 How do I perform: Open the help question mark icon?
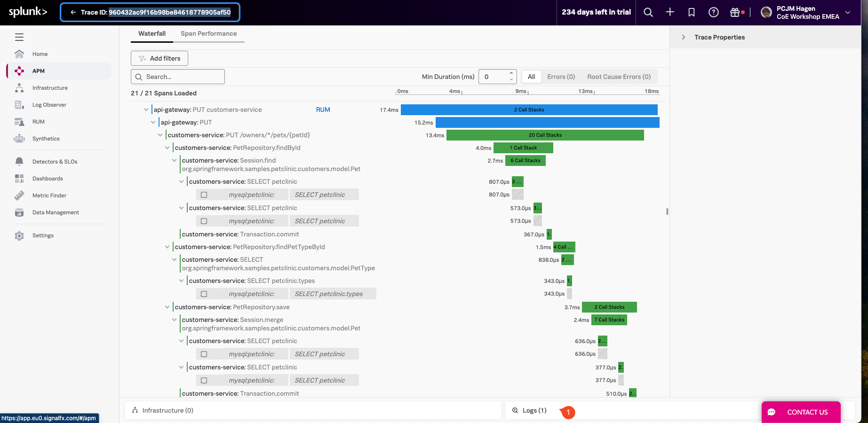coord(713,13)
